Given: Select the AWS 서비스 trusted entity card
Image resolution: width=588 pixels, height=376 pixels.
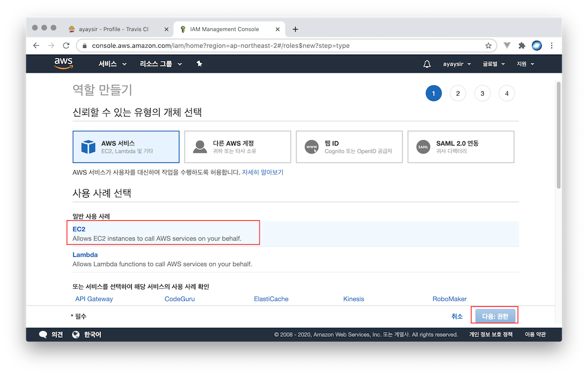Looking at the screenshot, I should [126, 147].
